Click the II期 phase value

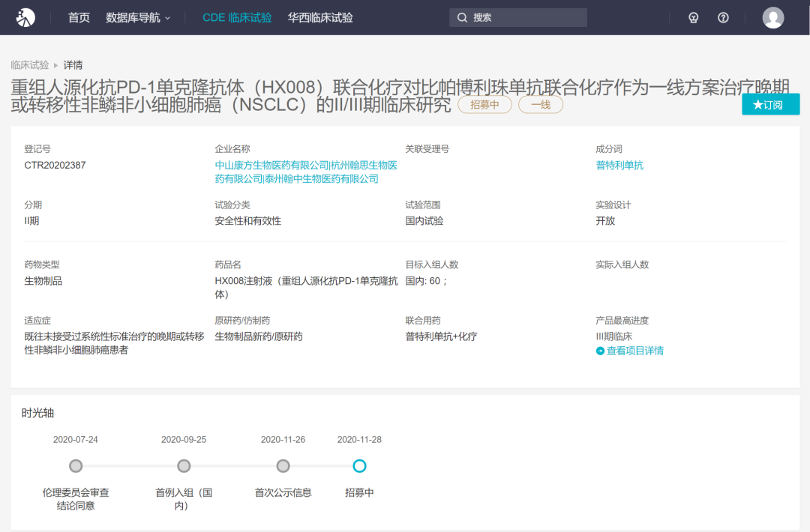[31, 221]
